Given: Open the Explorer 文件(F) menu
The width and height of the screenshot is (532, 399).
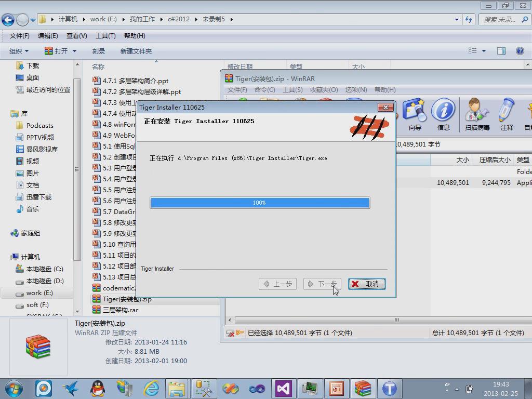Looking at the screenshot, I should (19, 36).
